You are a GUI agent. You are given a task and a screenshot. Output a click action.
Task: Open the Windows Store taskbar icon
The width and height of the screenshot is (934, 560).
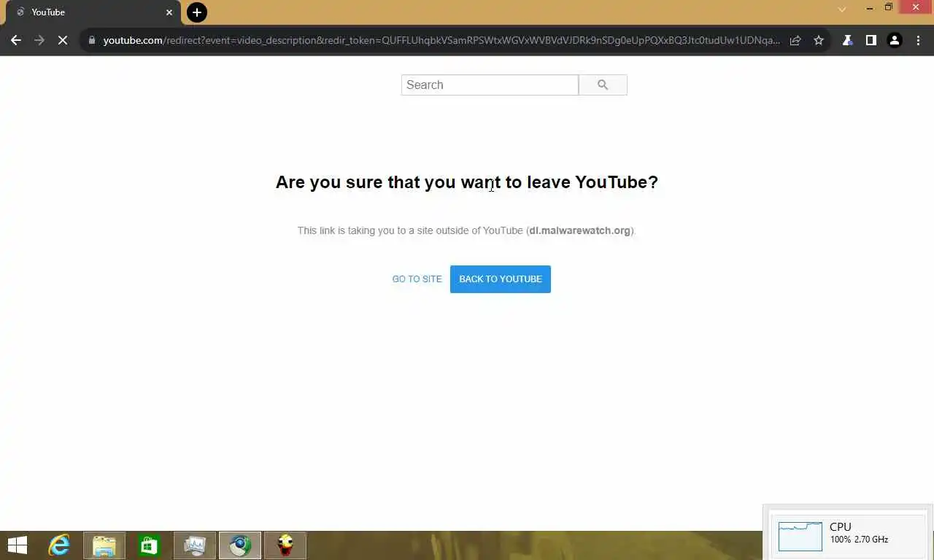pyautogui.click(x=150, y=545)
